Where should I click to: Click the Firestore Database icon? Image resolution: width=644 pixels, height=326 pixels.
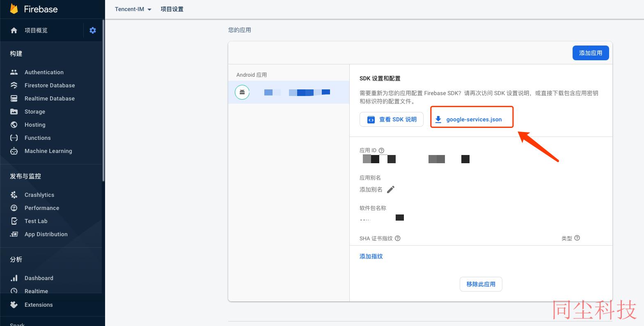pos(14,85)
